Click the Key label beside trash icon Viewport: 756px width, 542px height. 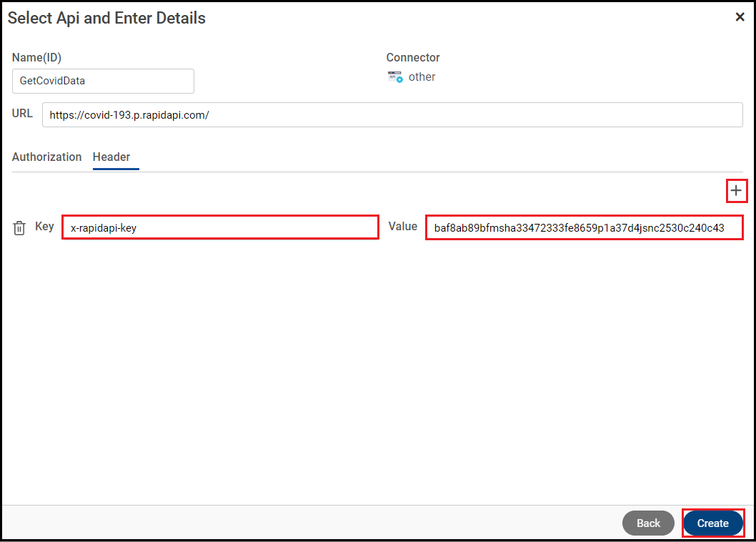tap(44, 226)
